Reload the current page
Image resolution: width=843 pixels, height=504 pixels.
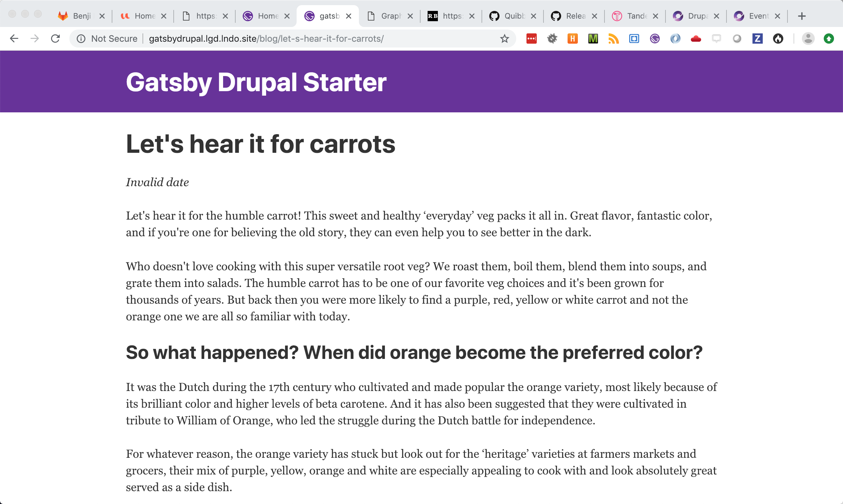pyautogui.click(x=55, y=39)
